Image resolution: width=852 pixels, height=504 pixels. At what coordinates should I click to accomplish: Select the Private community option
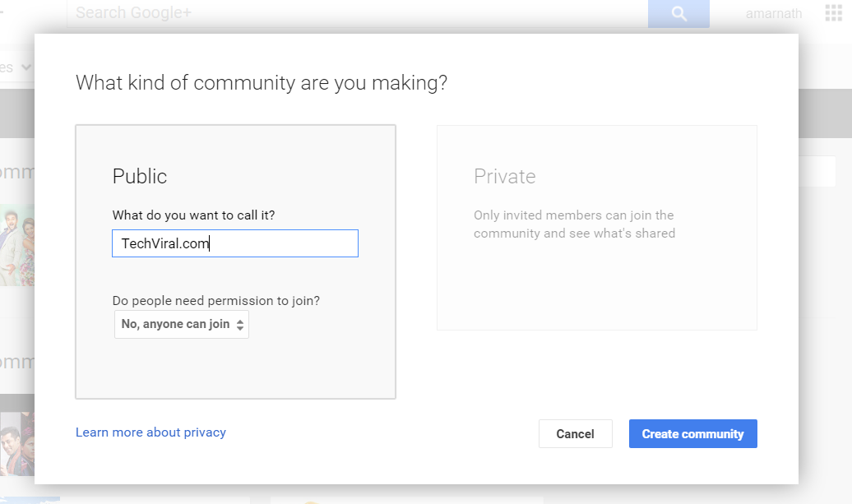[596, 228]
